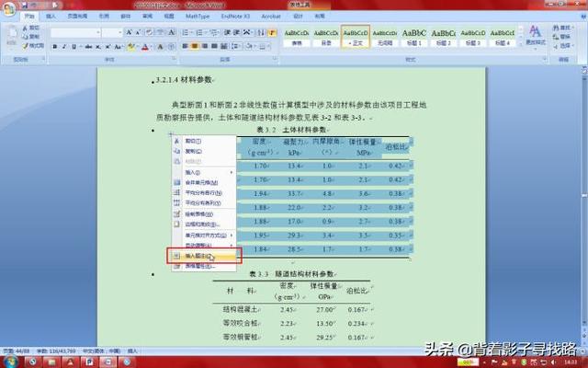Screen dimensions: 588x368
Task: Open the font size dropdown
Action: click(x=120, y=33)
